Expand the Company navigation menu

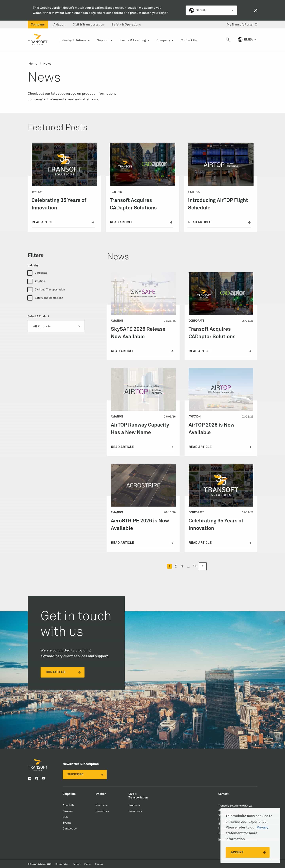(165, 40)
